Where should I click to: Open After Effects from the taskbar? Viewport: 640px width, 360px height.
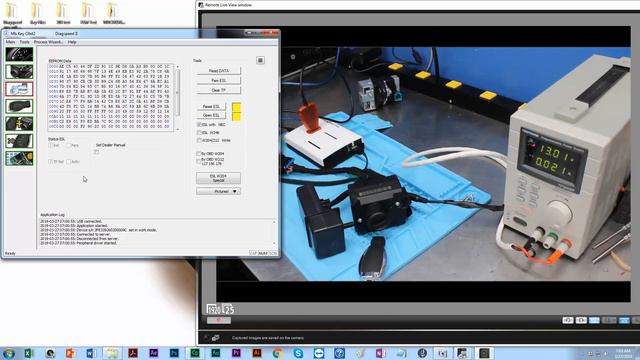(153, 353)
